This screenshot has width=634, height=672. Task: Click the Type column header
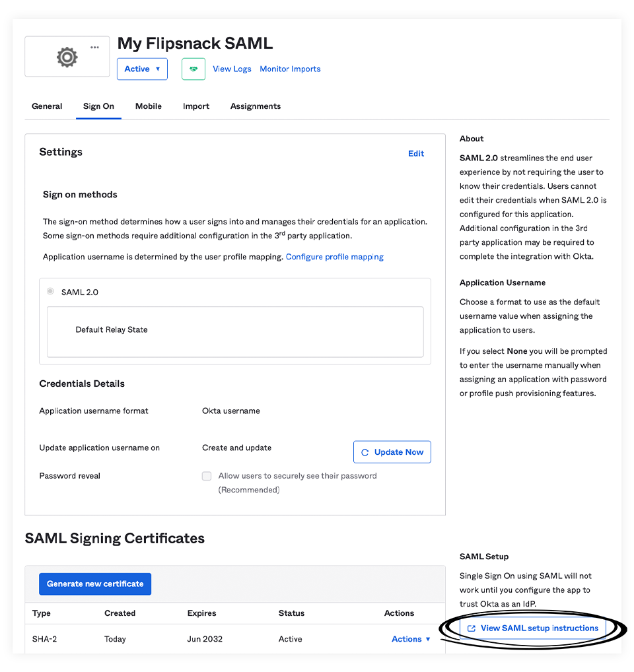[x=41, y=613]
